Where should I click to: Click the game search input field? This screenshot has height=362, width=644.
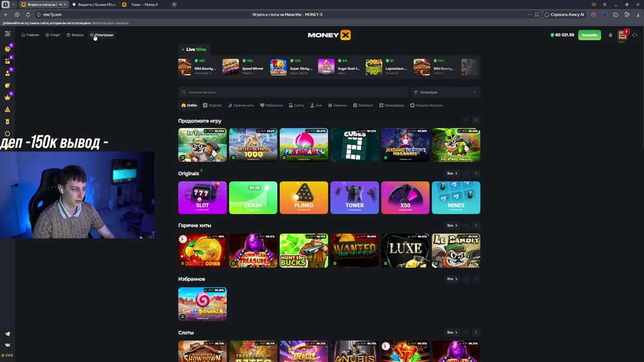(294, 93)
